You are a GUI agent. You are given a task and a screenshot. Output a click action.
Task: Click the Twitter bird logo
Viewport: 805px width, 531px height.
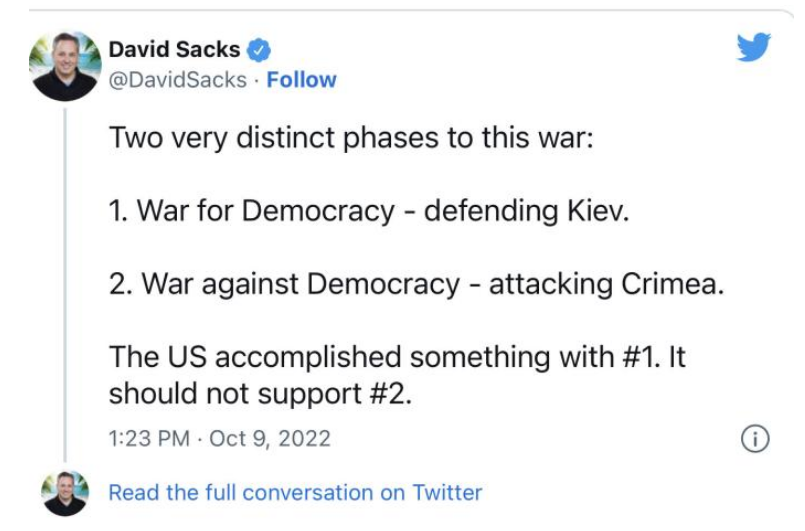pyautogui.click(x=754, y=47)
